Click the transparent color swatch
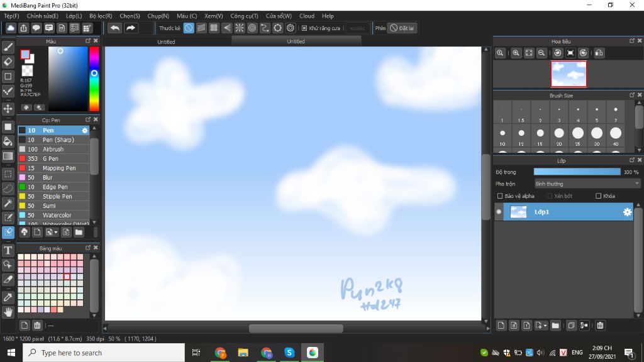 click(27, 71)
